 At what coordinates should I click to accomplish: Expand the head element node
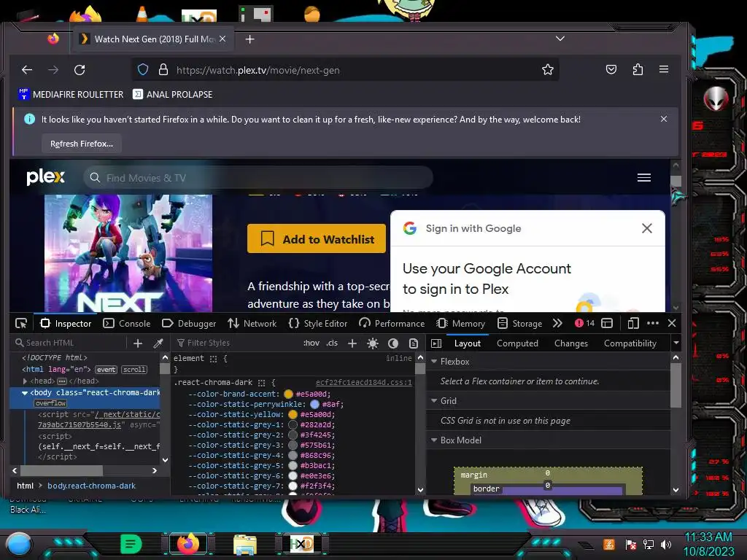pos(25,381)
